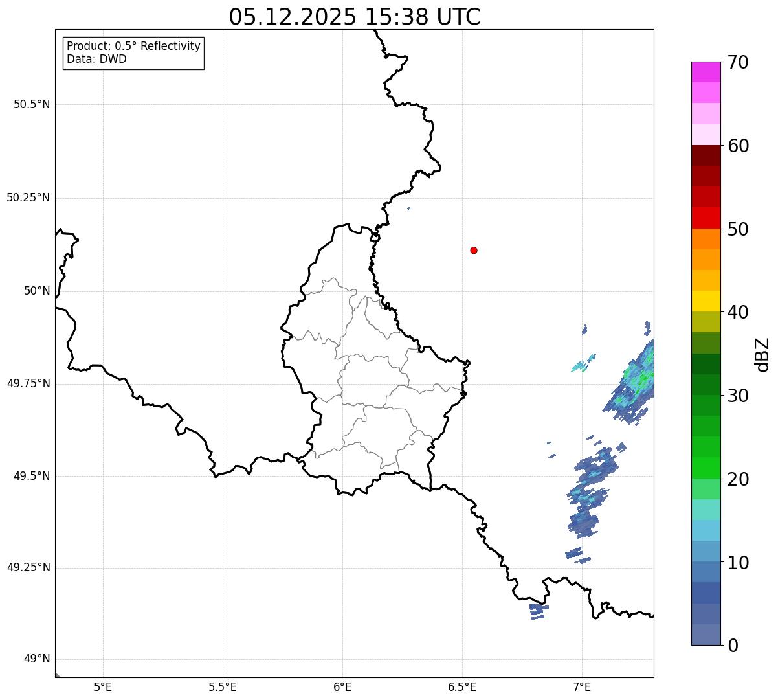Click the small cyan echo streak near 7°E, 49.8°N

[583, 363]
